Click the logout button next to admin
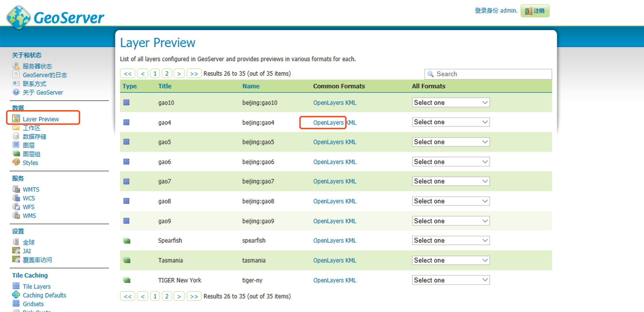This screenshot has width=644, height=312. (x=535, y=11)
